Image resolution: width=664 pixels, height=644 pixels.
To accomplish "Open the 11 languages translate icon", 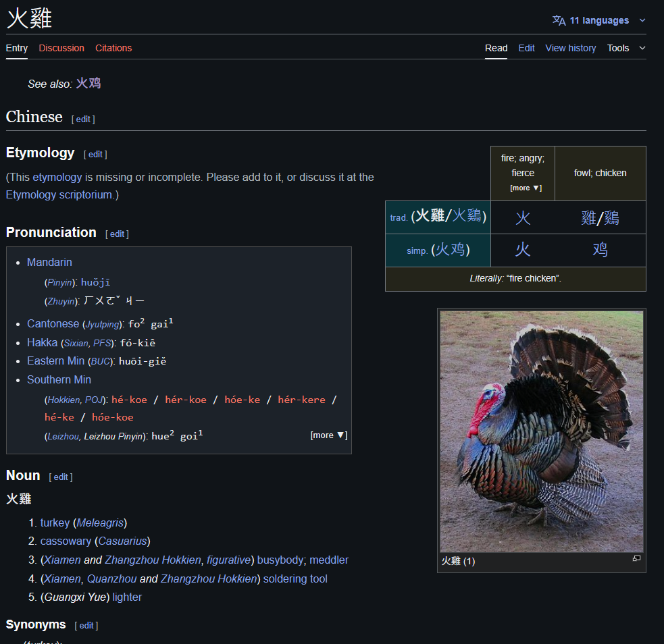I will click(559, 20).
